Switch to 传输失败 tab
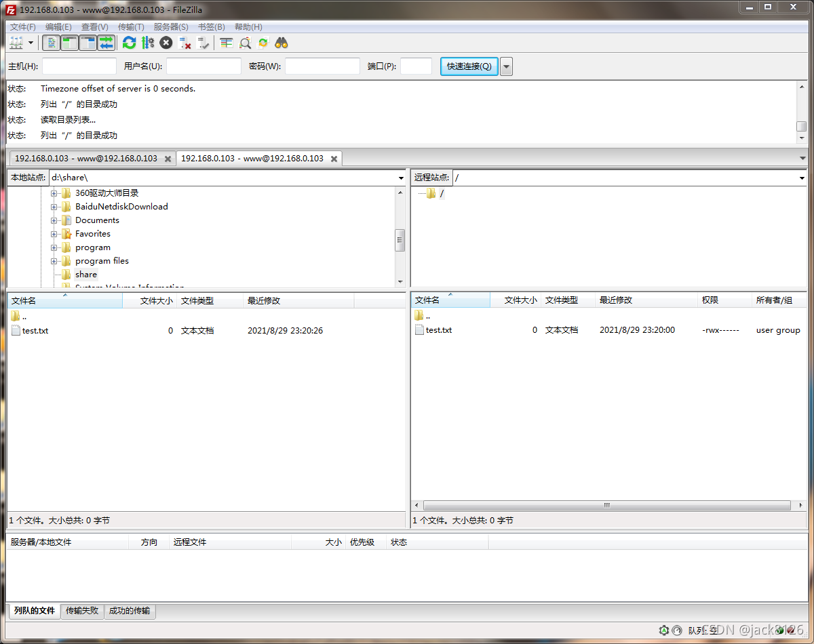This screenshot has height=644, width=814. pyautogui.click(x=82, y=611)
